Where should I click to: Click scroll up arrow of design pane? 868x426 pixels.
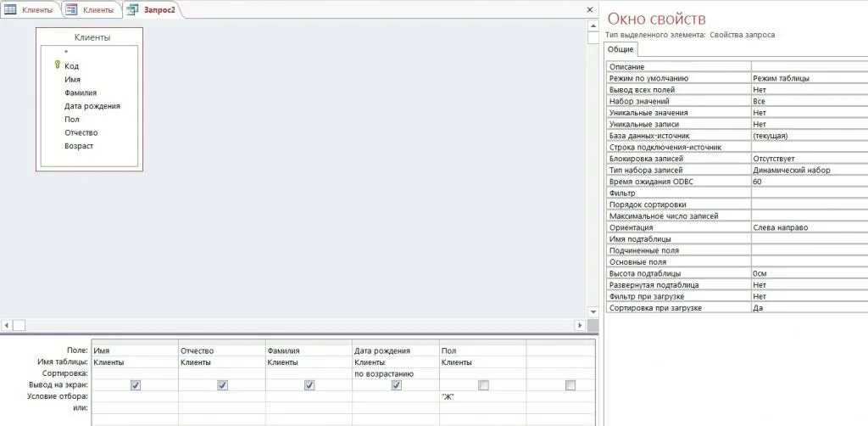(593, 25)
